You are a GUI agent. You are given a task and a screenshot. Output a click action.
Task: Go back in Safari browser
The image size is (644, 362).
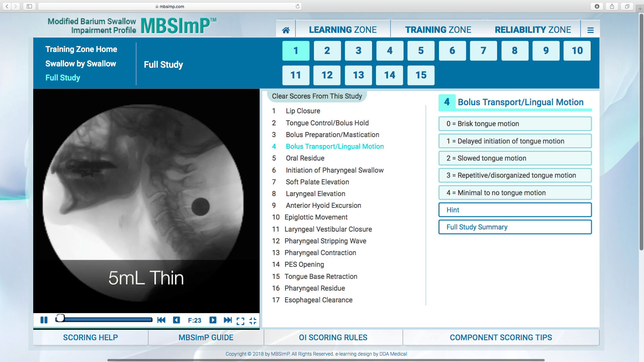click(x=7, y=6)
